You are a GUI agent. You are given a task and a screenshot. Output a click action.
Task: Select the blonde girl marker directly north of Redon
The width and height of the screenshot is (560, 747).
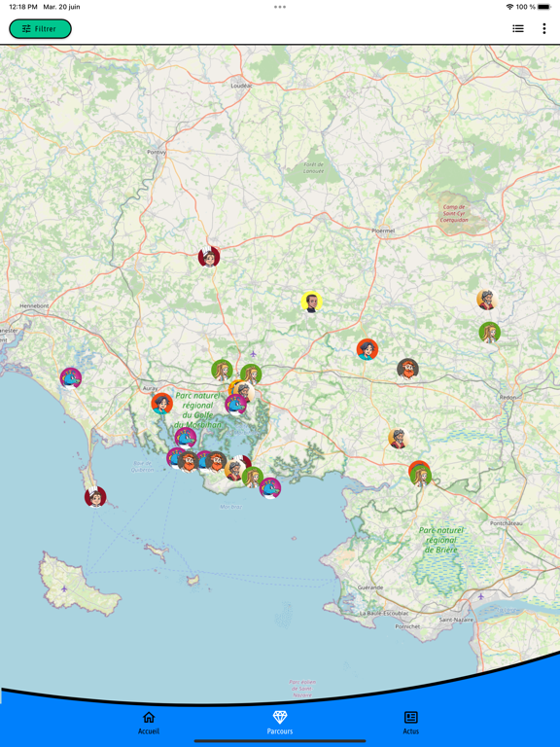click(490, 333)
